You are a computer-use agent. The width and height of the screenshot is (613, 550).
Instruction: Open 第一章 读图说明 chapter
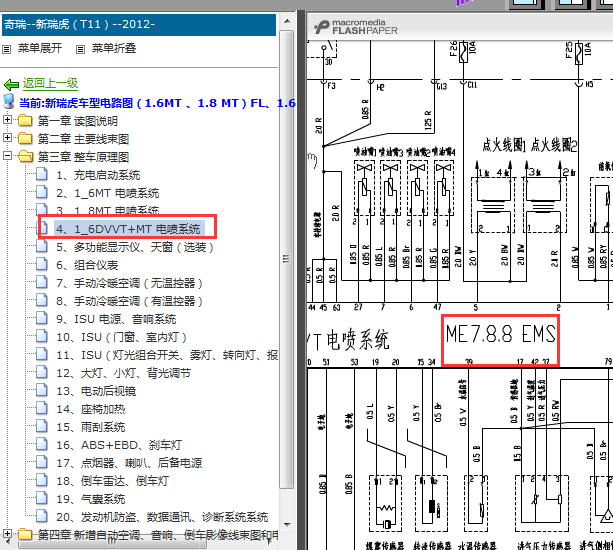tap(78, 121)
